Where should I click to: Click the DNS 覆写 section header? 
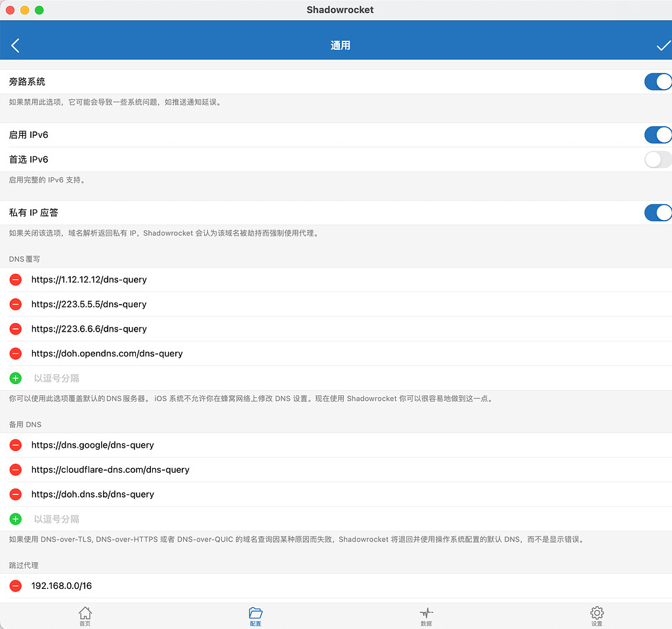click(24, 259)
